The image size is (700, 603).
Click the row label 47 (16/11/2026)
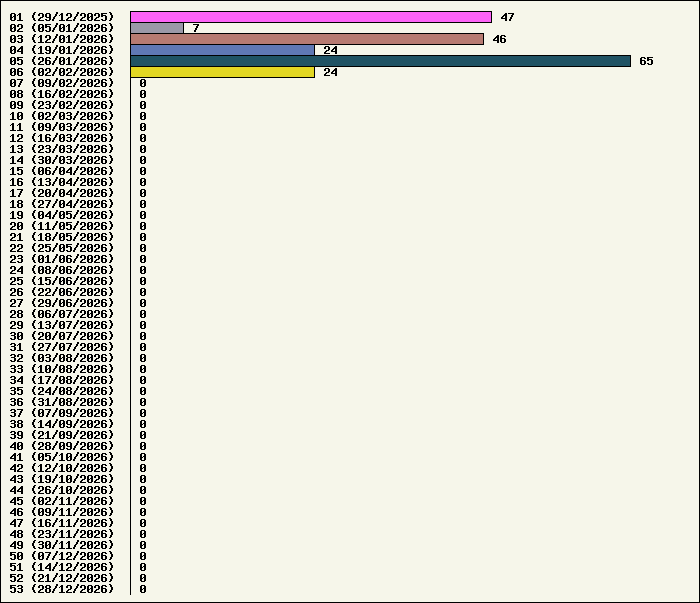62,523
